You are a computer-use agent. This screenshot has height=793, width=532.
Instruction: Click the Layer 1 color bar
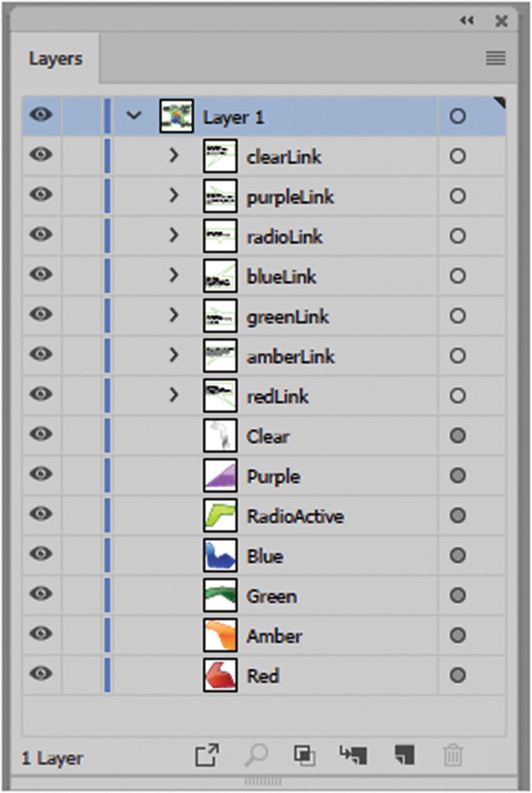point(108,116)
